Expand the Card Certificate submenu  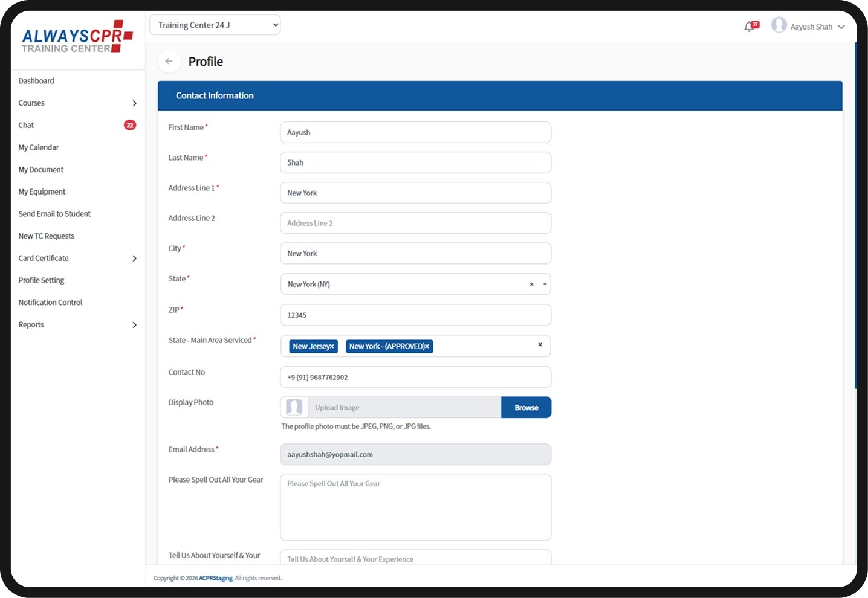click(77, 259)
